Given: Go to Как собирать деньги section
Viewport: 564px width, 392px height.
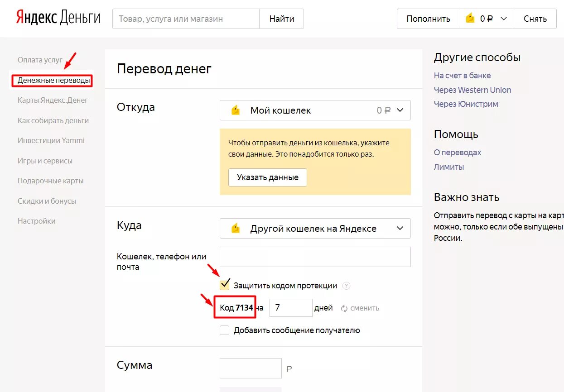Looking at the screenshot, I should [53, 120].
